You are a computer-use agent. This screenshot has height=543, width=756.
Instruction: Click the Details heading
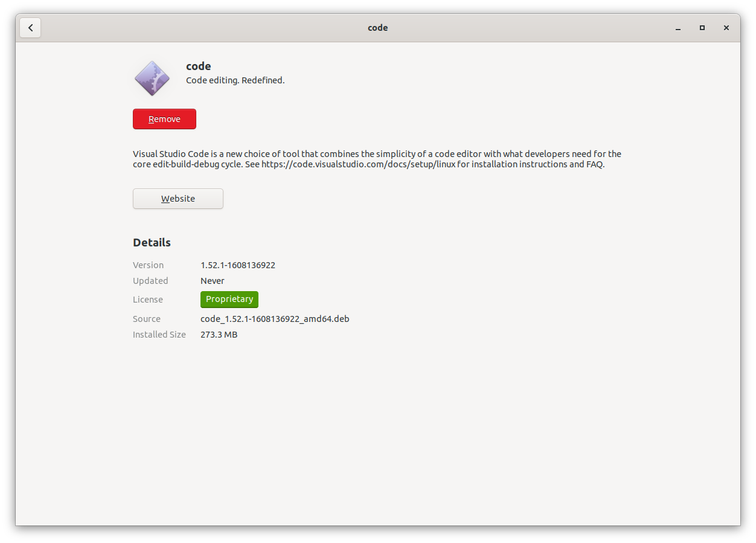(x=152, y=242)
